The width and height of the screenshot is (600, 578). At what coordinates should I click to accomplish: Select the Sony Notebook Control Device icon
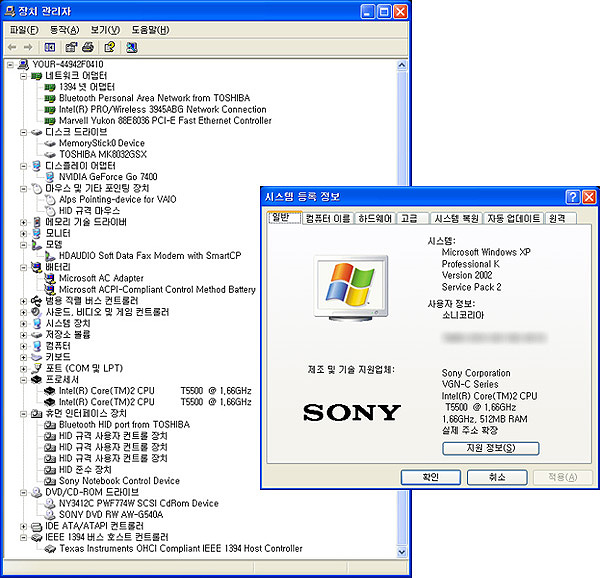coord(50,481)
